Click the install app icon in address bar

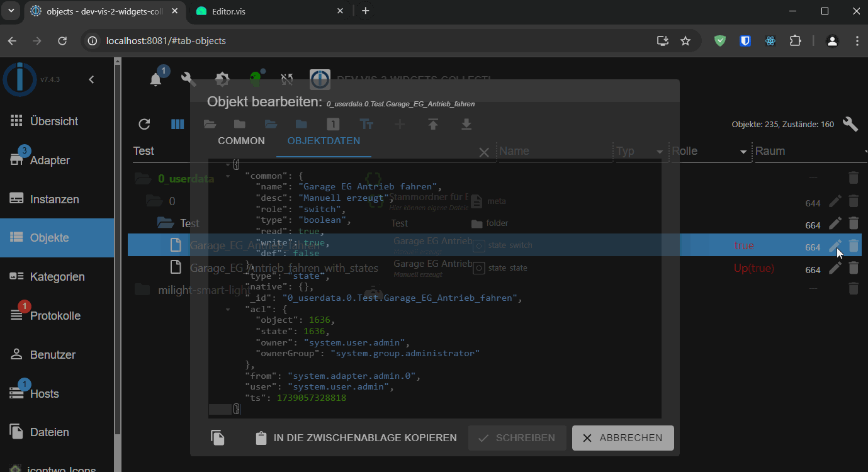click(662, 41)
